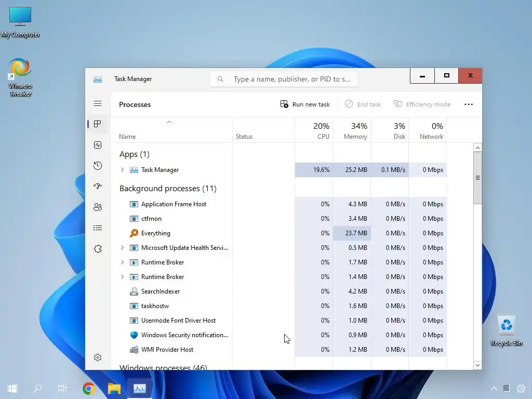Select the Everything process name
532x399 pixels.
[156, 233]
